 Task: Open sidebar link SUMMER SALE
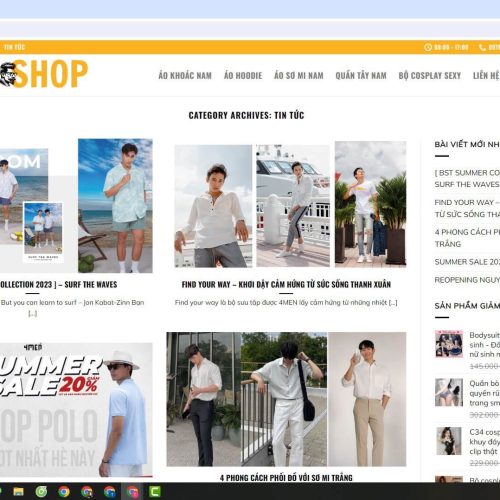[x=467, y=262]
